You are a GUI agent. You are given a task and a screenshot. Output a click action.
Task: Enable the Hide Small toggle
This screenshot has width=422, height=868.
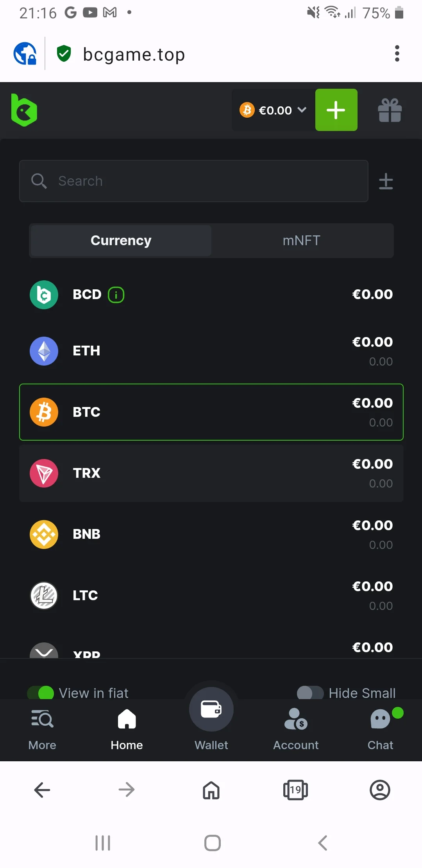(310, 693)
